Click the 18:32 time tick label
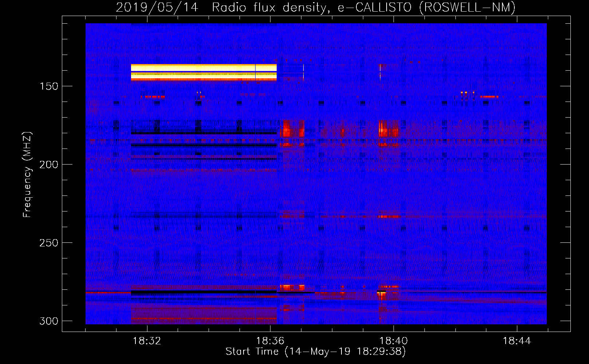 tap(147, 341)
